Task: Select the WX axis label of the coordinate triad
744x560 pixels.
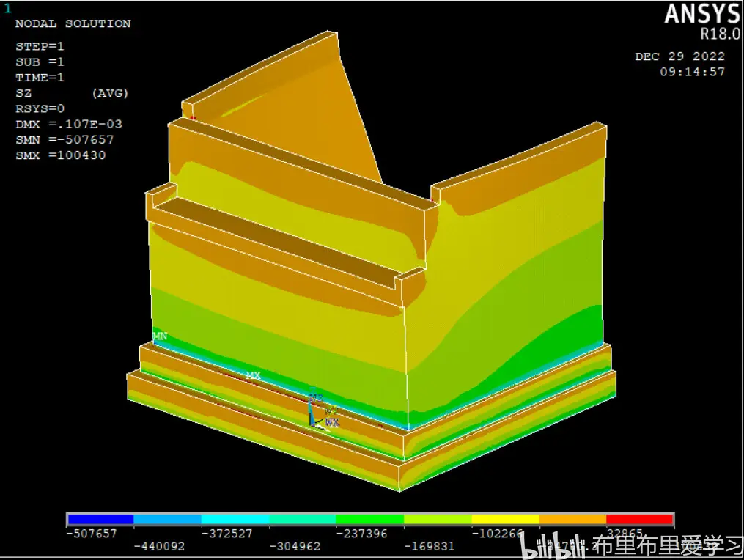Action: [x=332, y=422]
